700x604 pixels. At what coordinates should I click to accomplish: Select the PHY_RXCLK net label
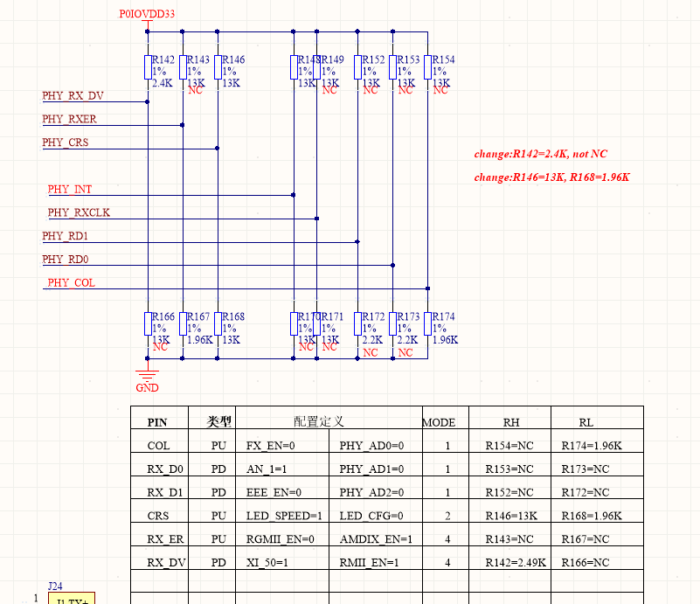point(79,212)
